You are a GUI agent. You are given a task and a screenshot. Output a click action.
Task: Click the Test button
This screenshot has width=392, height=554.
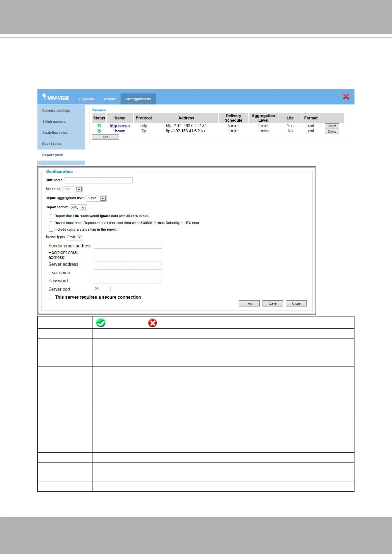point(249,303)
